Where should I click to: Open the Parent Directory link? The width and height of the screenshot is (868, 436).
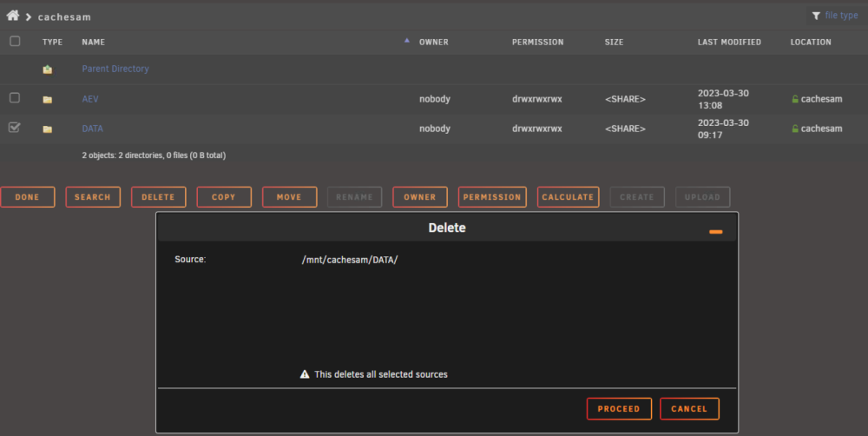coord(115,69)
